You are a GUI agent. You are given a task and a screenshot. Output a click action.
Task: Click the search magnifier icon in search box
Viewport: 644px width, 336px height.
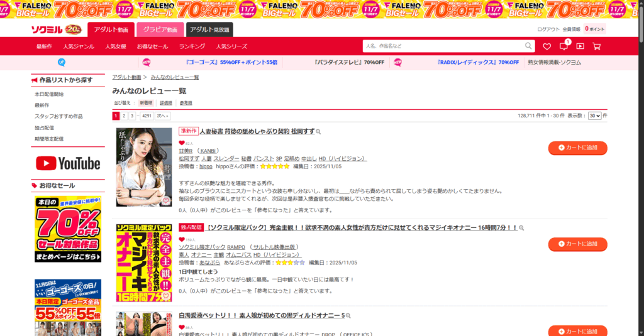click(528, 46)
